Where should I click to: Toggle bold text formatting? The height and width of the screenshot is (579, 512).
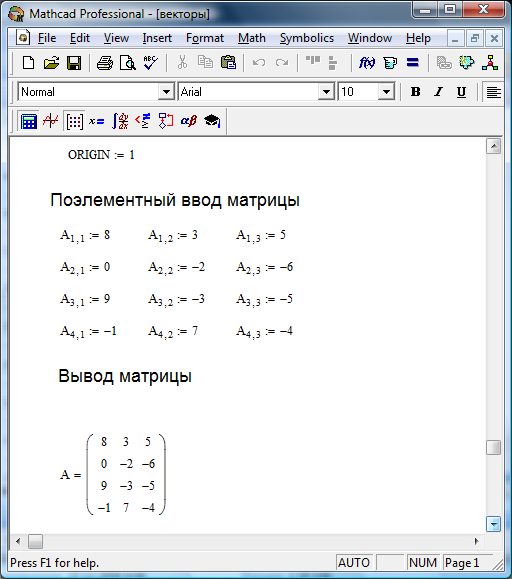(x=416, y=92)
